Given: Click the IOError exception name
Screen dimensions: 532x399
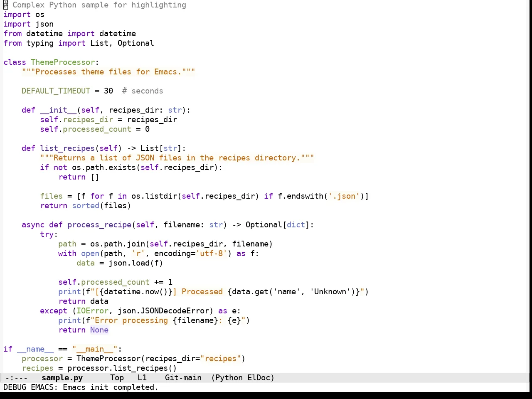Looking at the screenshot, I should 92,311.
